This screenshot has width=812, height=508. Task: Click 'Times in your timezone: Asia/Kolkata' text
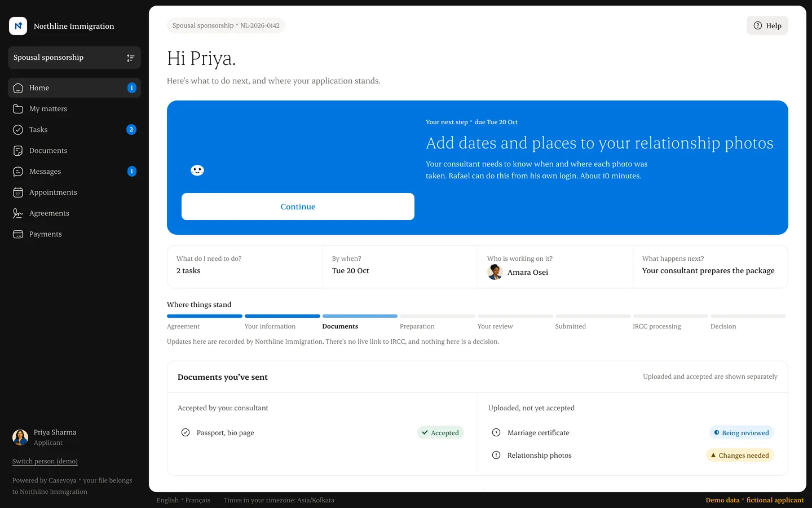(x=279, y=500)
